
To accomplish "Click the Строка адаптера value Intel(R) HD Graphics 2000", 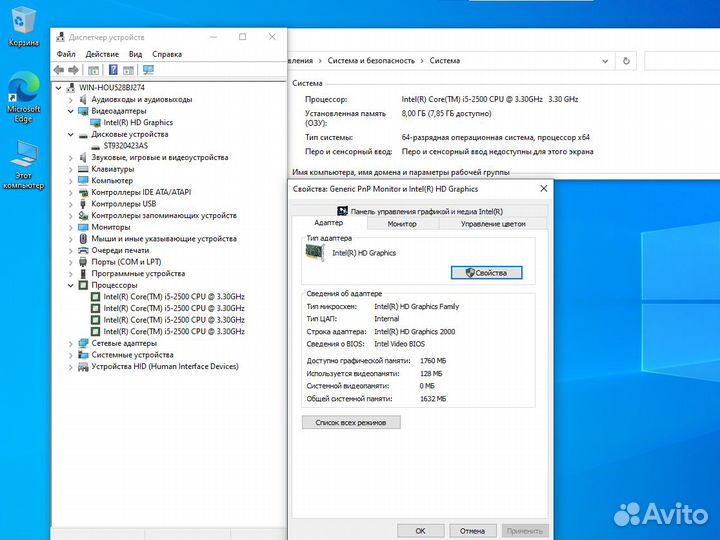I will 415,332.
